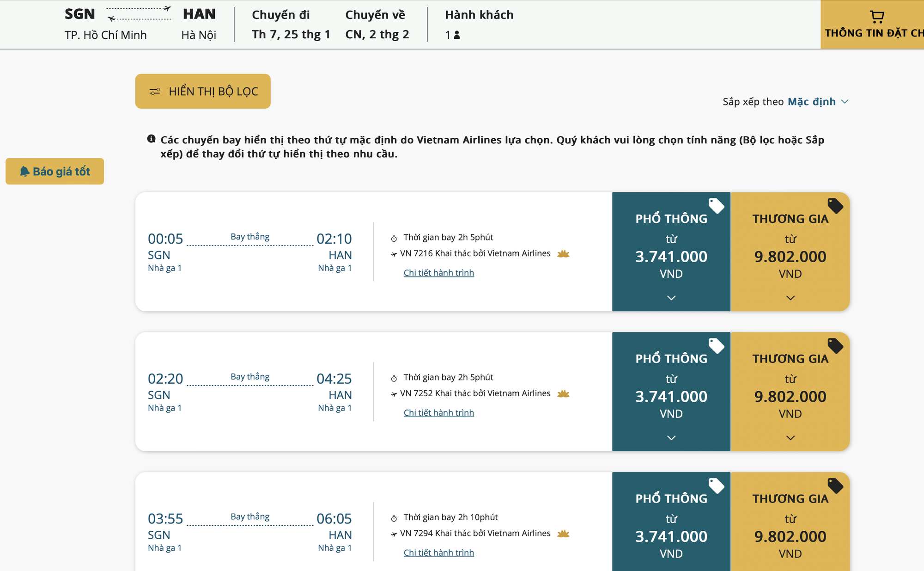
Task: Click the Bay thẳng label on the 03:55 flight
Action: [x=250, y=517]
